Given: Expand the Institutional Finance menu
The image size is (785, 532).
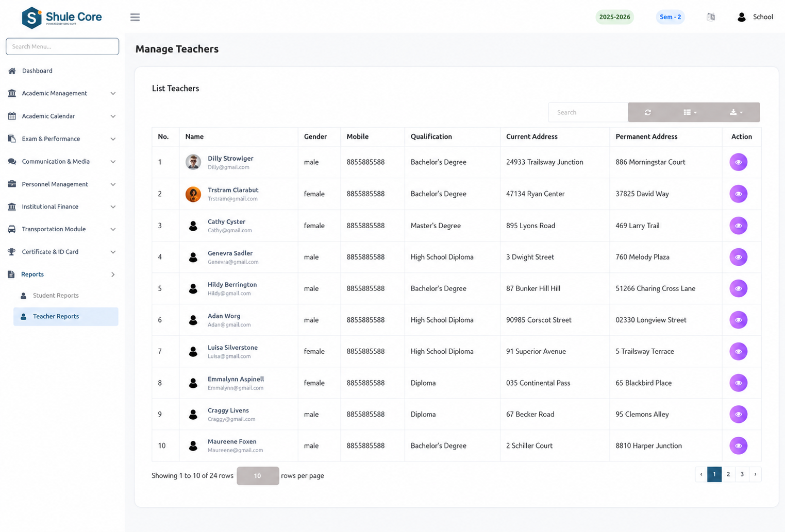Looking at the screenshot, I should click(x=62, y=207).
